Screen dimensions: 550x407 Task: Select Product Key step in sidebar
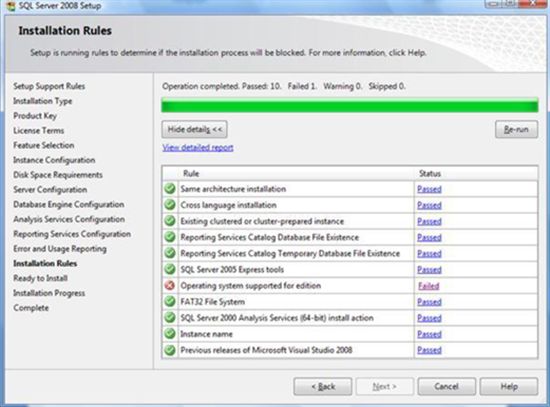point(35,116)
